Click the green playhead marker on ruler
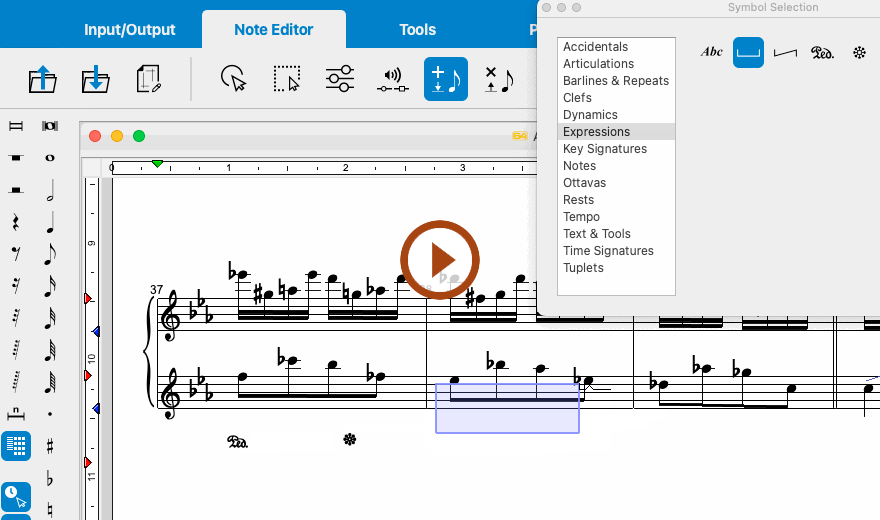Image resolution: width=880 pixels, height=520 pixels. tap(157, 163)
